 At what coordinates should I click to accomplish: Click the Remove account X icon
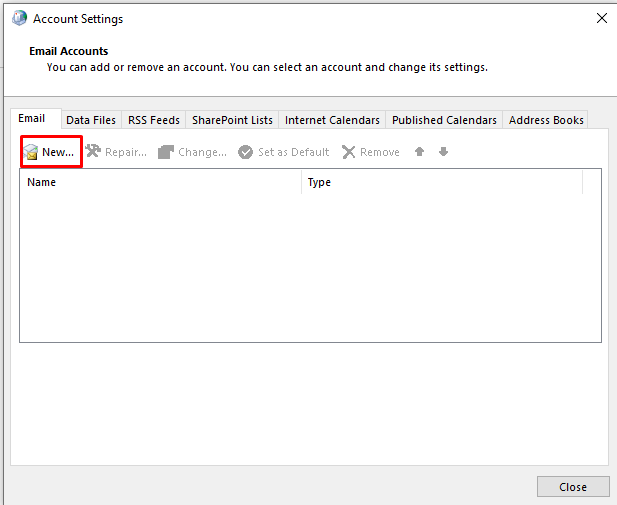point(348,152)
